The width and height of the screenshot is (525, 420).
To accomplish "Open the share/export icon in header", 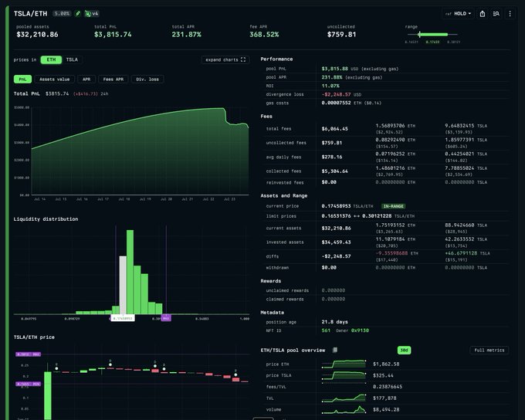I will click(482, 14).
